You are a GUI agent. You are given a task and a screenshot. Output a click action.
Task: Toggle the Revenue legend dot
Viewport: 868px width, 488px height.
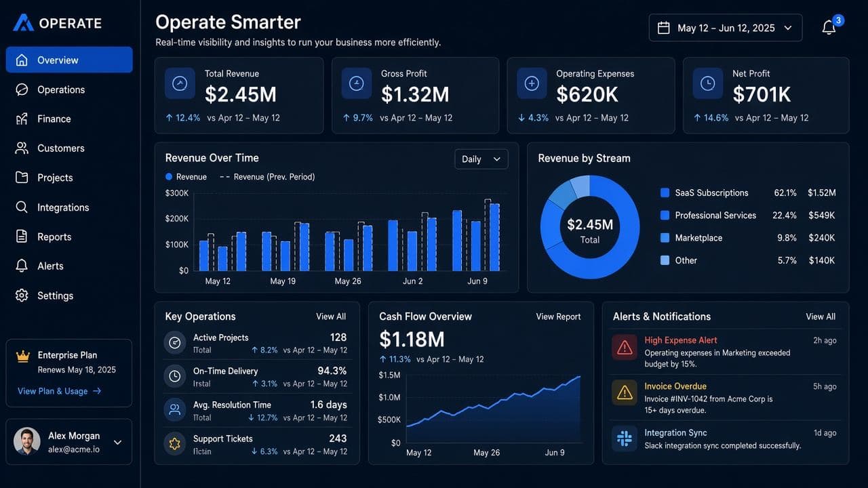point(169,177)
